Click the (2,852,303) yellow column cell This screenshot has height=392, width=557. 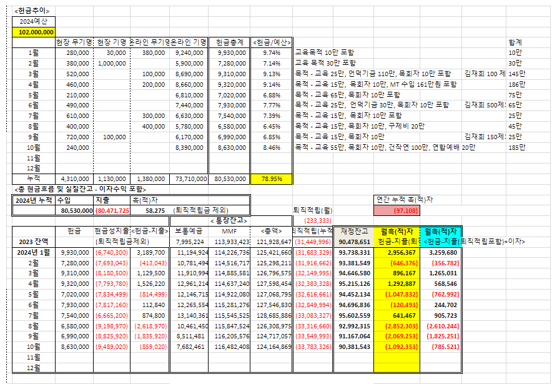[x=397, y=326]
